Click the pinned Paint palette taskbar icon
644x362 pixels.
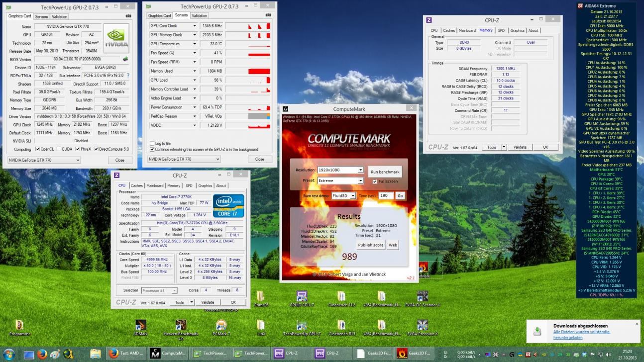tap(56, 354)
